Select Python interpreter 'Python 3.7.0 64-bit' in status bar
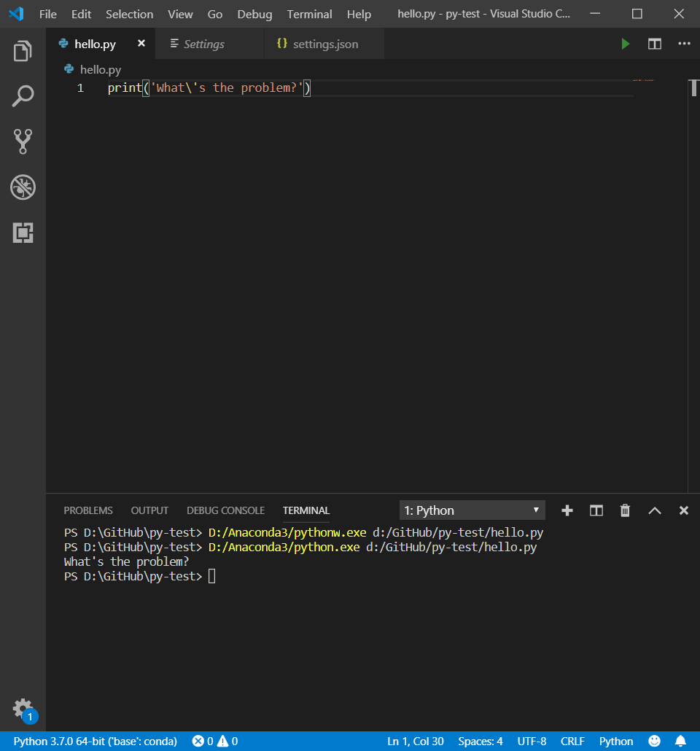This screenshot has height=751, width=700. (x=96, y=741)
